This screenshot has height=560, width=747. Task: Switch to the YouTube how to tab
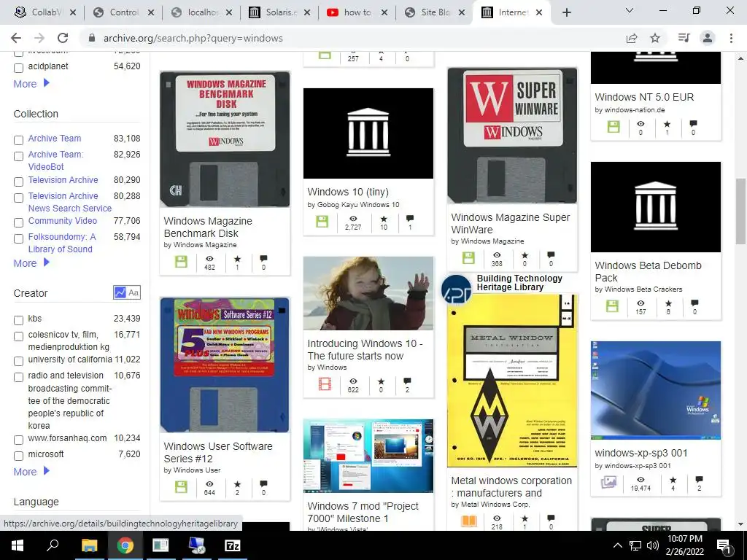[x=357, y=12]
